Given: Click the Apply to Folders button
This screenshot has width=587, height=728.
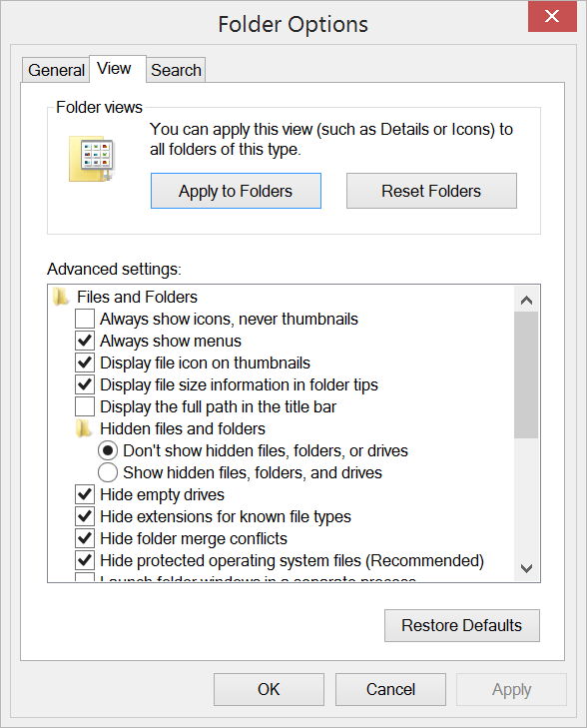Looking at the screenshot, I should (x=236, y=191).
